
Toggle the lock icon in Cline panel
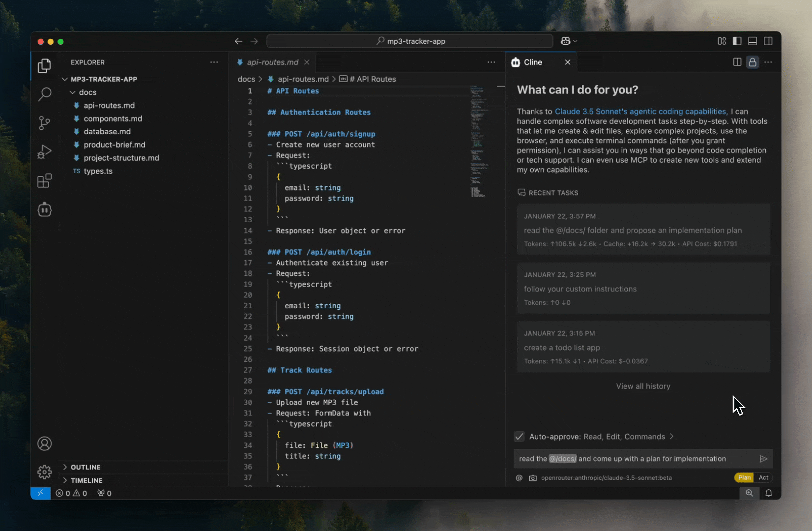coord(753,62)
